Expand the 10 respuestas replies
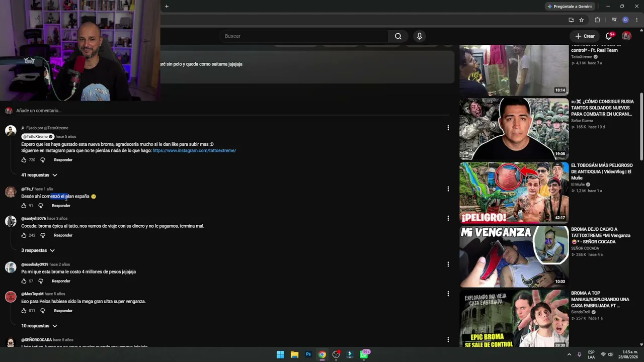Image resolution: width=644 pixels, height=362 pixels. click(x=39, y=326)
